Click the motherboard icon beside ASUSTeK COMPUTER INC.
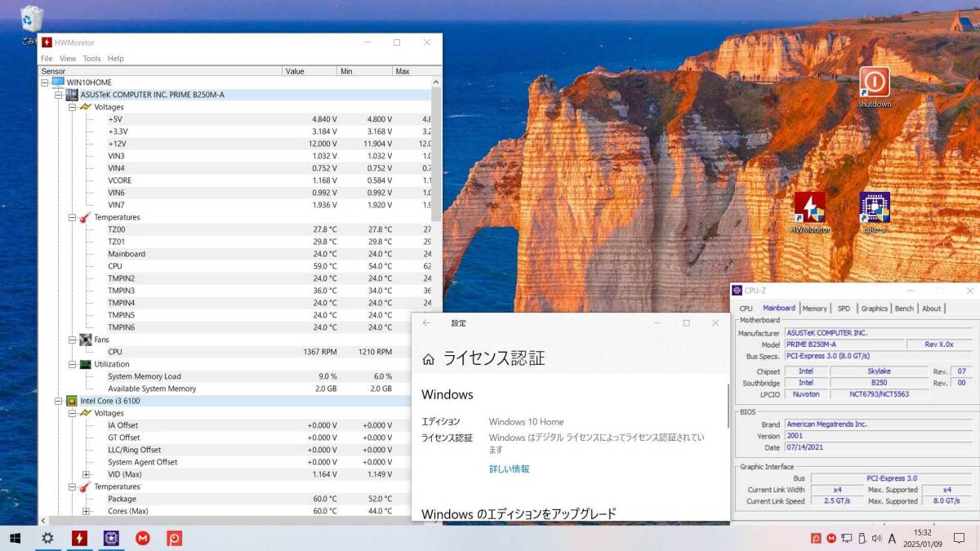This screenshot has height=551, width=980. 72,95
